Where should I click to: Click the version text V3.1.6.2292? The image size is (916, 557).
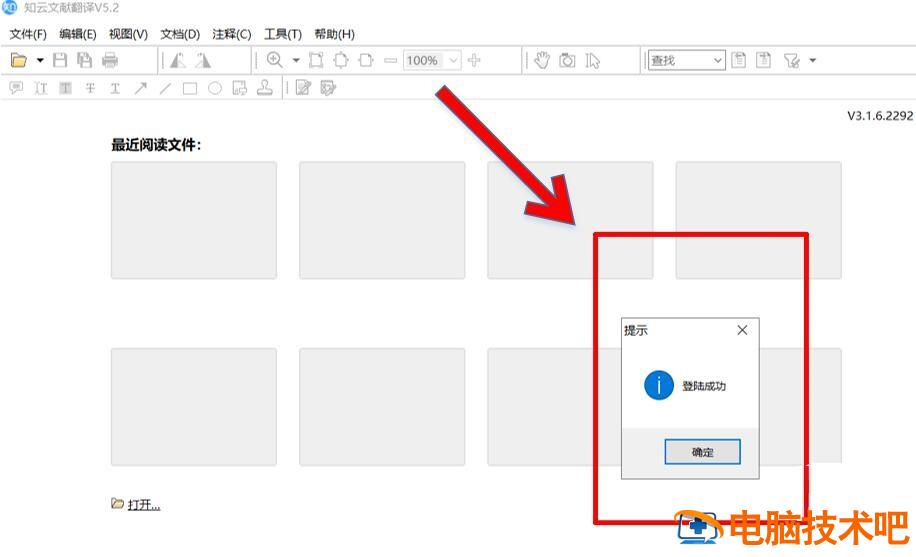pyautogui.click(x=880, y=116)
